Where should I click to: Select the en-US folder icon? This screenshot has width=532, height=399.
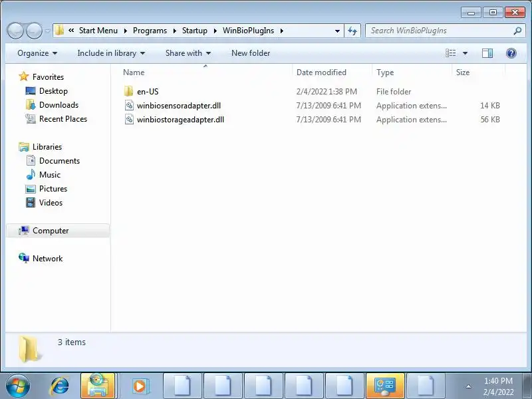(x=128, y=91)
